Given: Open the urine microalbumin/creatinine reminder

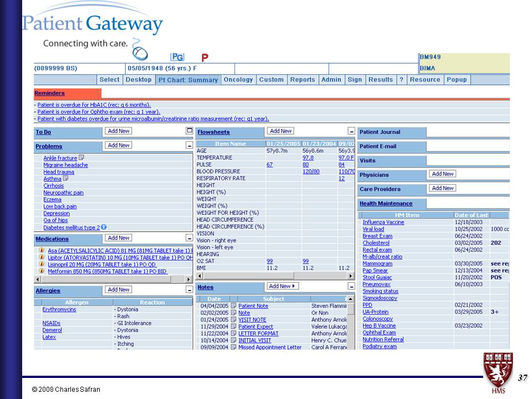Looking at the screenshot, I should (153, 119).
